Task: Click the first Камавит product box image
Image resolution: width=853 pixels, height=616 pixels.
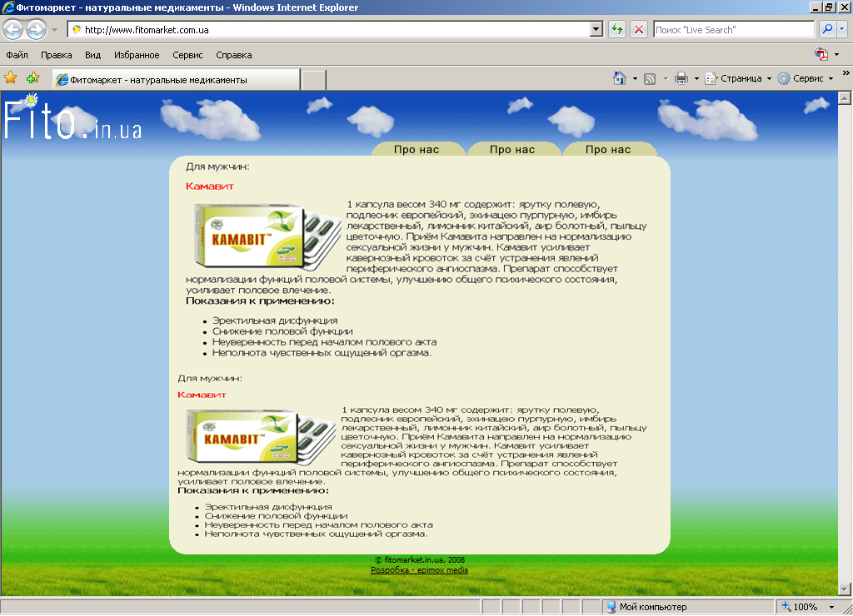Action: pos(267,237)
